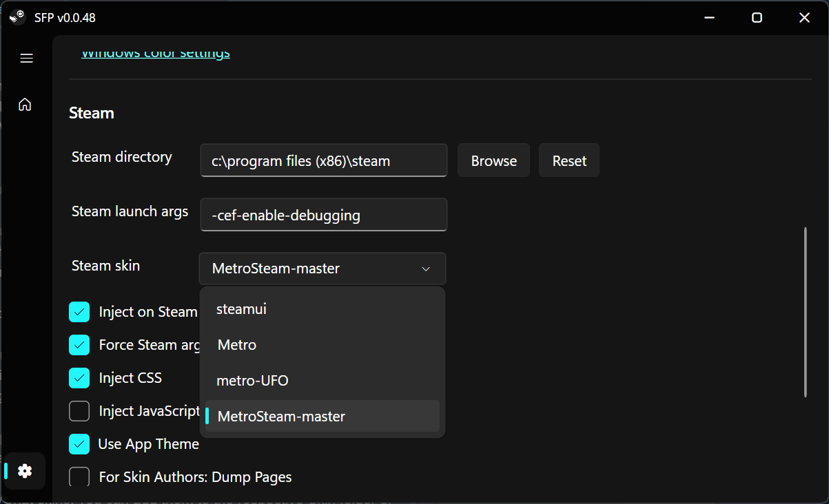Uncheck the Inject on Steam checkbox
The height and width of the screenshot is (504, 829).
tap(79, 312)
